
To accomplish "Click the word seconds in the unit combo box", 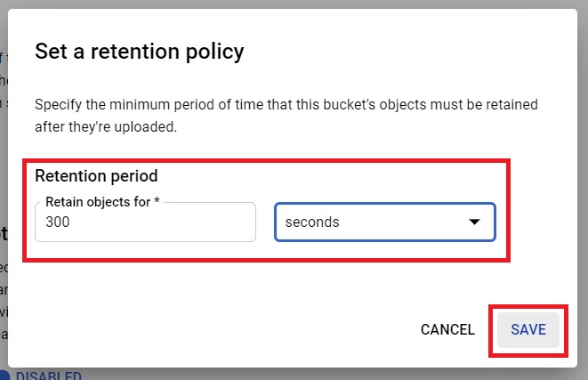I will point(312,222).
